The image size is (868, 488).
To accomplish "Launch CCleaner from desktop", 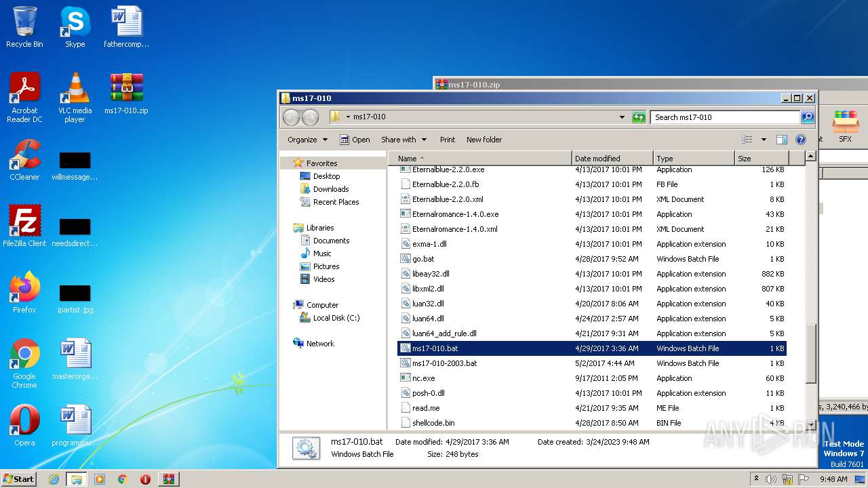I will [x=24, y=160].
